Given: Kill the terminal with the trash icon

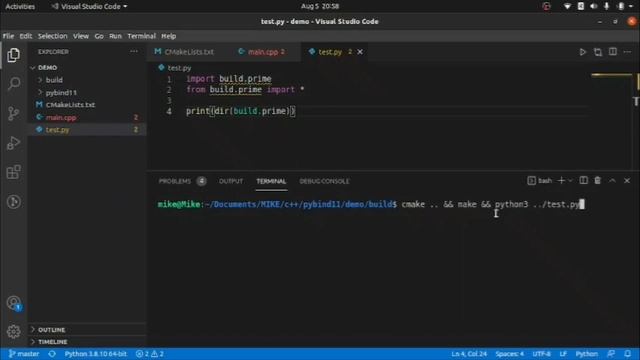Looking at the screenshot, I should [x=598, y=180].
